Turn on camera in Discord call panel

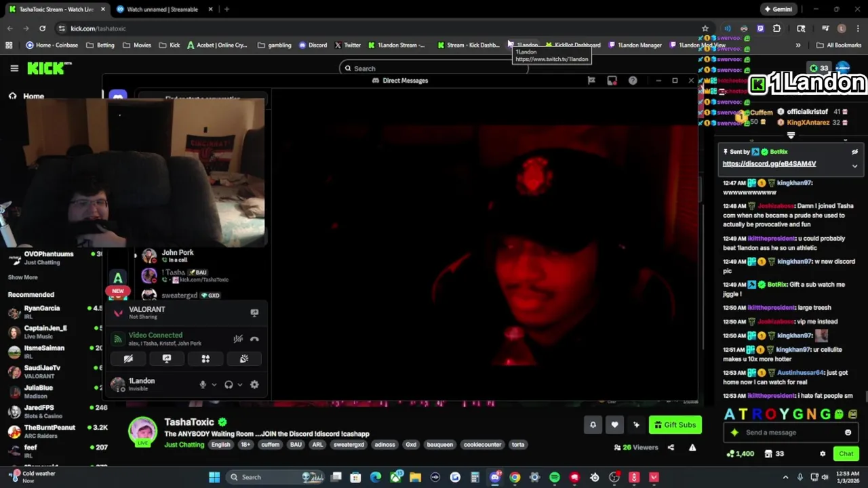[x=128, y=359]
